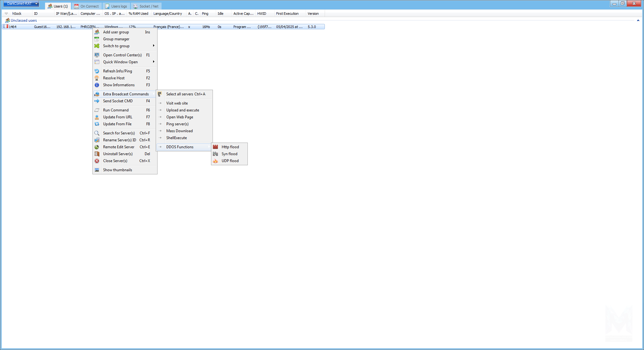Image resolution: width=644 pixels, height=350 pixels.
Task: Open the Users logs tab
Action: (x=116, y=6)
